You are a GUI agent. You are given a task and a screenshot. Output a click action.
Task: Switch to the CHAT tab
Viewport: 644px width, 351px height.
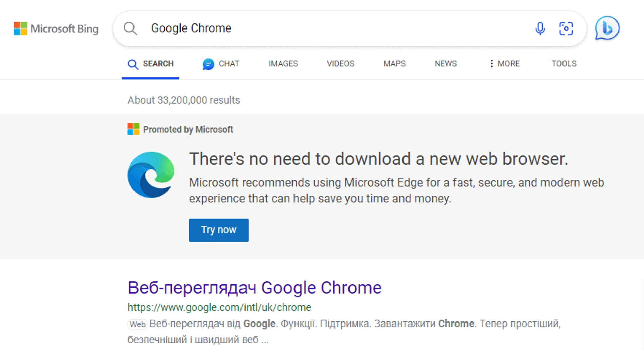[x=221, y=64]
